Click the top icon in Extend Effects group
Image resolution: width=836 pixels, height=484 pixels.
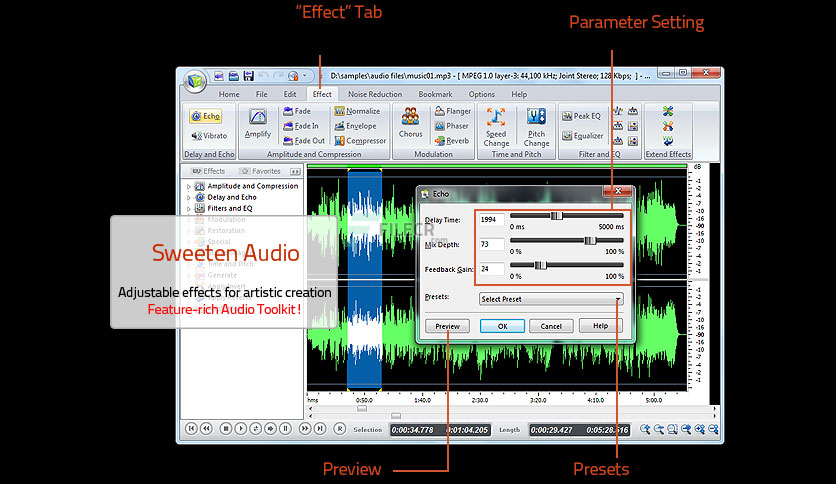[668, 111]
